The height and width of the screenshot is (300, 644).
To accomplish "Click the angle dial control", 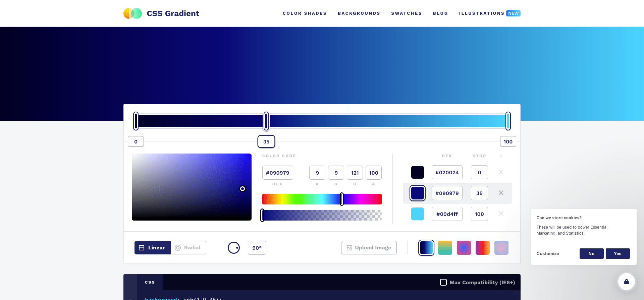I will pos(234,248).
